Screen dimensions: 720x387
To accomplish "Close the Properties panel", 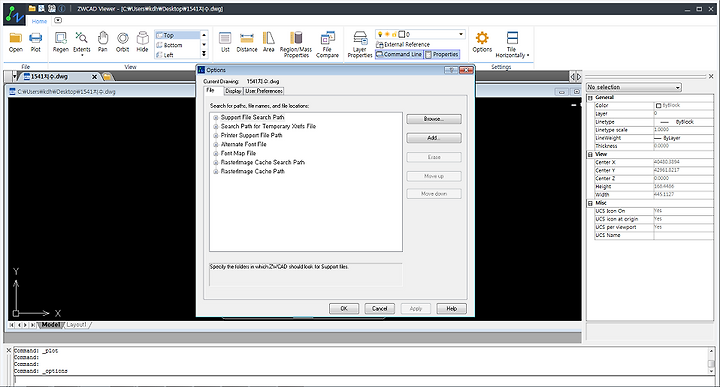I will (x=711, y=76).
